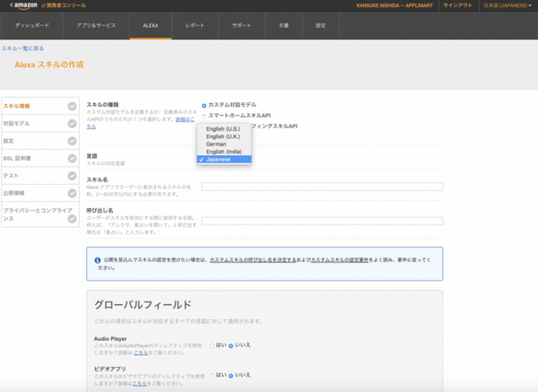538x392 pixels.
Task: Select はい for Audio Player
Action: click(212, 345)
